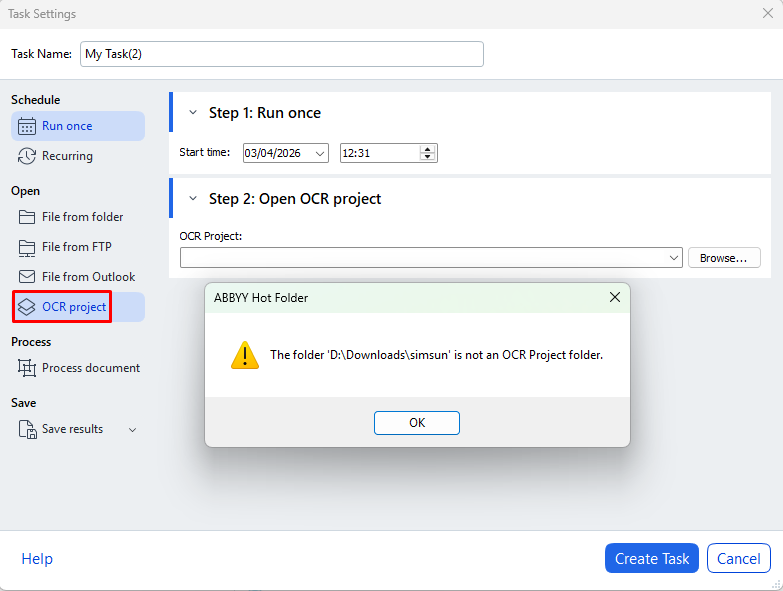
Task: Open the OCR Project path dropdown arrow
Action: tap(674, 258)
